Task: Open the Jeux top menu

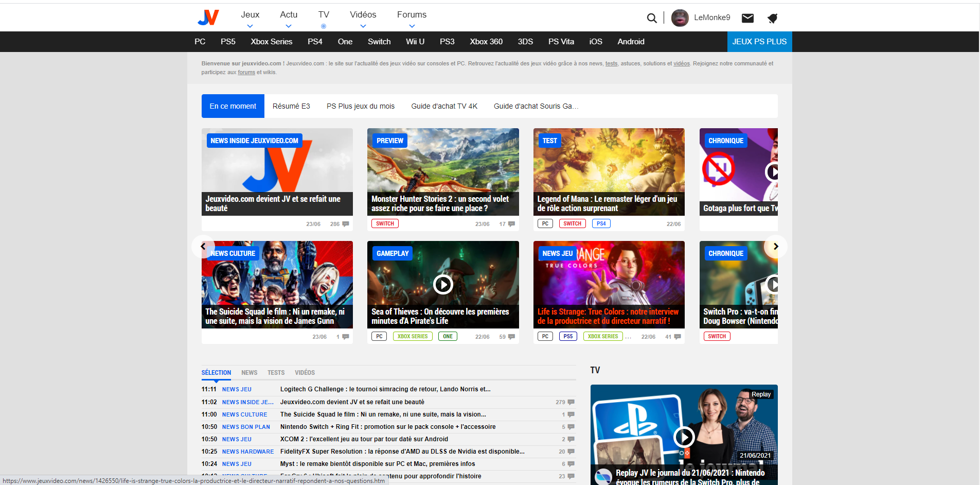Action: coord(250,15)
